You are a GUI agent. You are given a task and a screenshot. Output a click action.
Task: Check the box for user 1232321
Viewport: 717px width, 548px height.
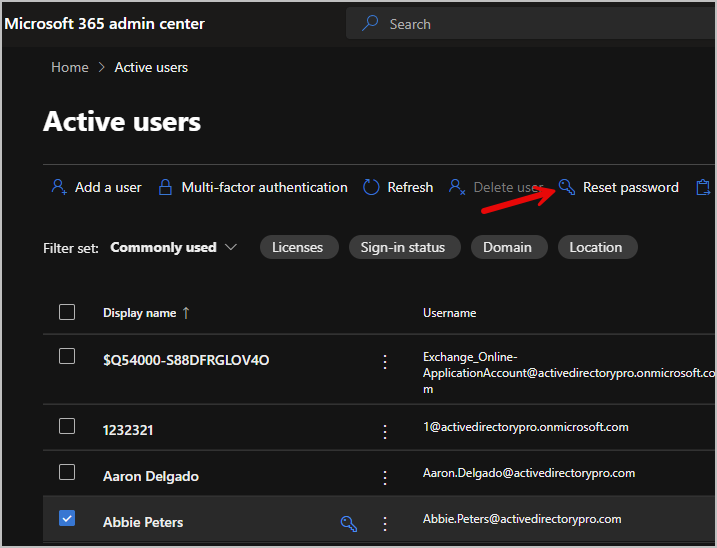[67, 426]
